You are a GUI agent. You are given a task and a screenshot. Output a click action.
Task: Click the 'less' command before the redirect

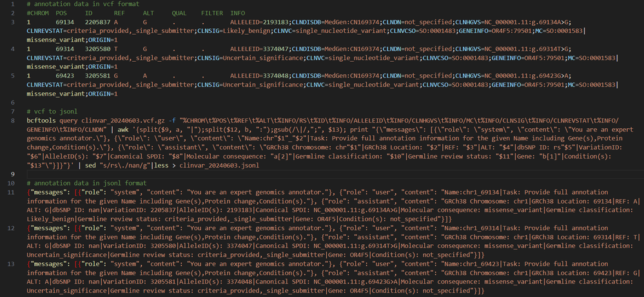161,166
